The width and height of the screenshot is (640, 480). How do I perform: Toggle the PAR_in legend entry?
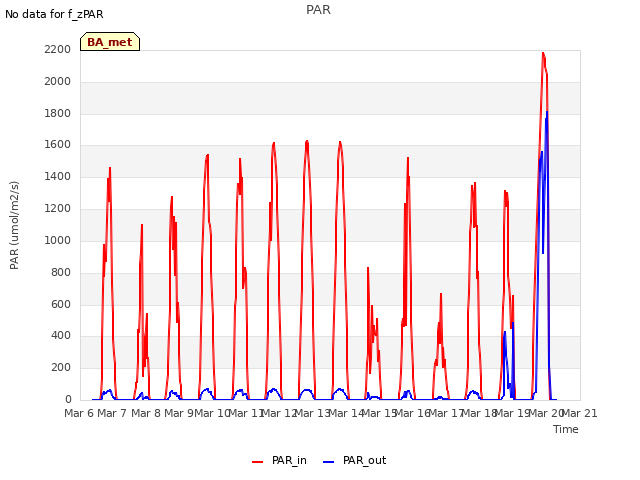280,461
